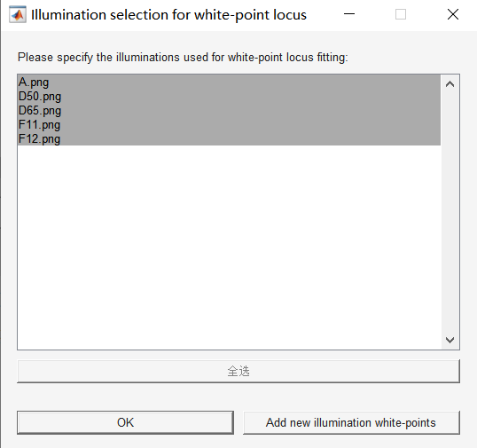The image size is (477, 448).
Task: Click Add new illumination white-points
Action: pyautogui.click(x=351, y=422)
